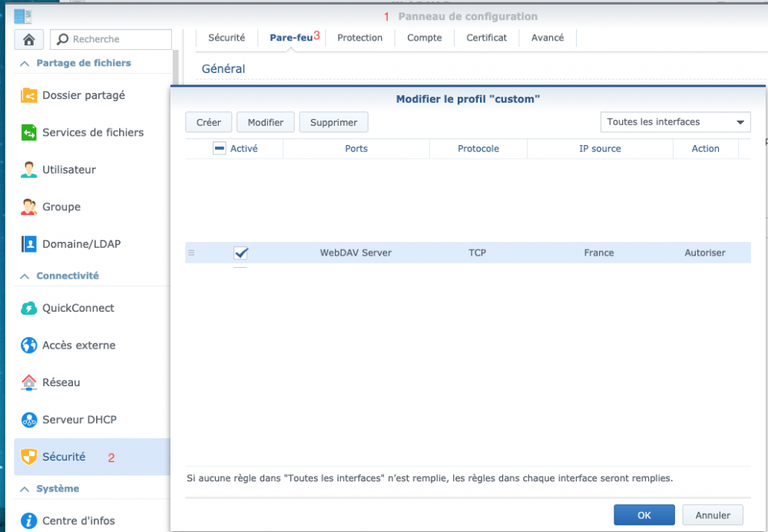Click the home icon button
The height and width of the screenshot is (532, 768).
point(29,39)
